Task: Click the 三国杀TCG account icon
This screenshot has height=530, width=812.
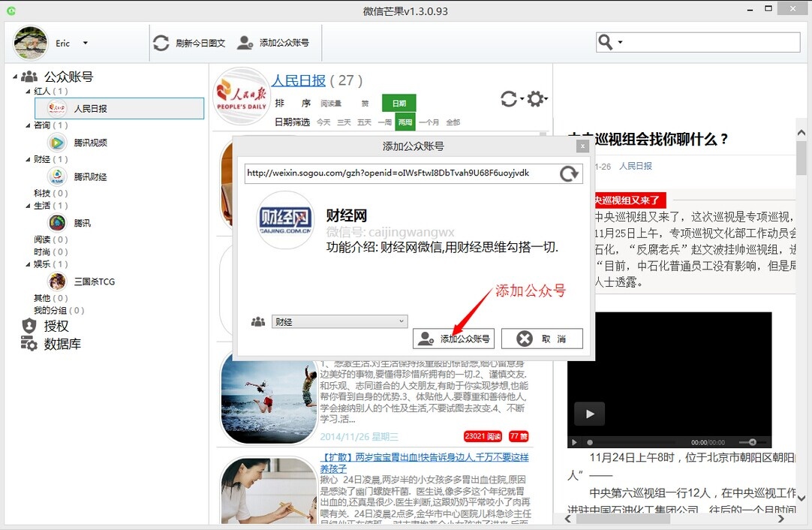Action: tap(57, 282)
